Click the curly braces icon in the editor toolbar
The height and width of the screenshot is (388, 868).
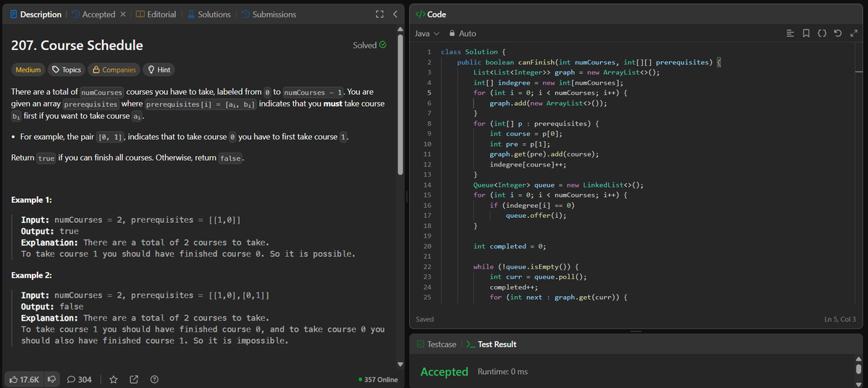822,34
